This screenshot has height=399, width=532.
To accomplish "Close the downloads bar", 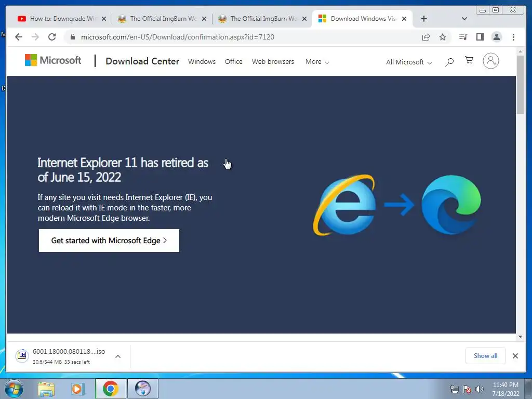I will point(515,356).
